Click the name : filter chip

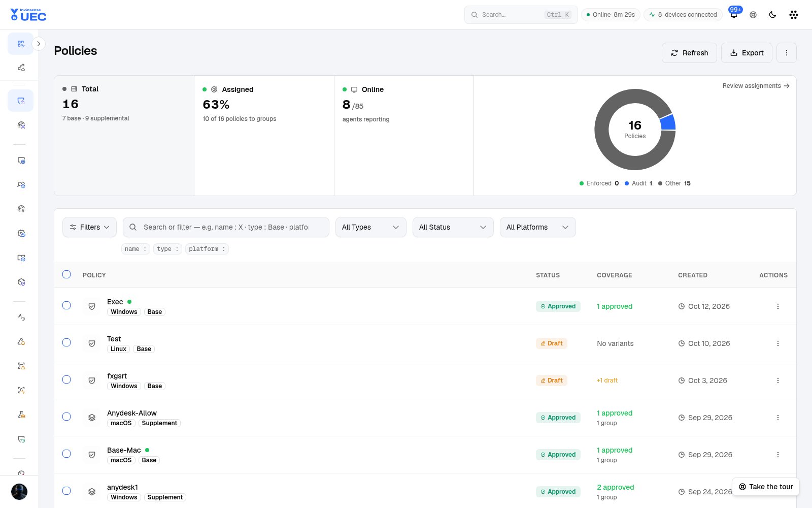coord(136,249)
